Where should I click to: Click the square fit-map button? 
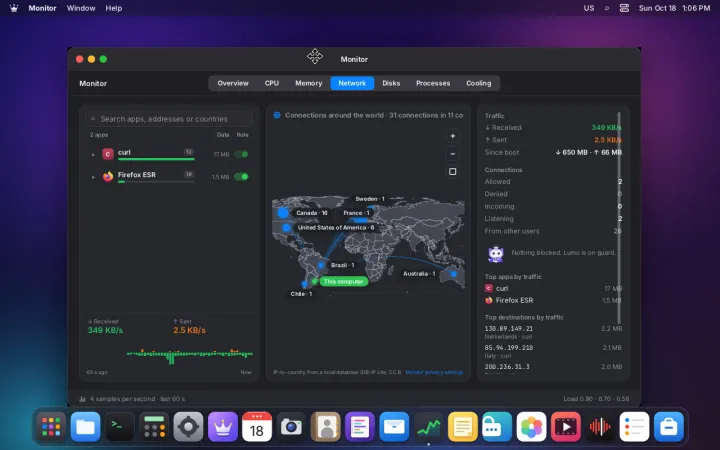click(x=452, y=171)
